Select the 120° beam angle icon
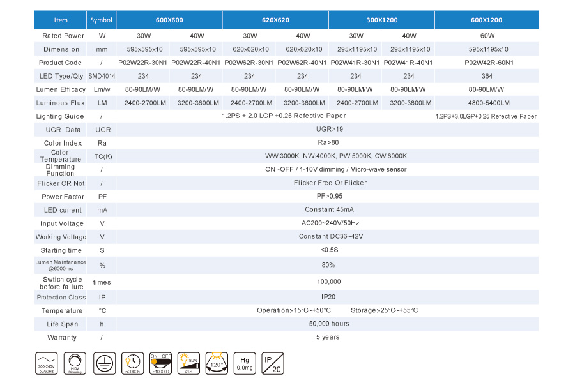This screenshot has width=575, height=392. pyautogui.click(x=216, y=364)
